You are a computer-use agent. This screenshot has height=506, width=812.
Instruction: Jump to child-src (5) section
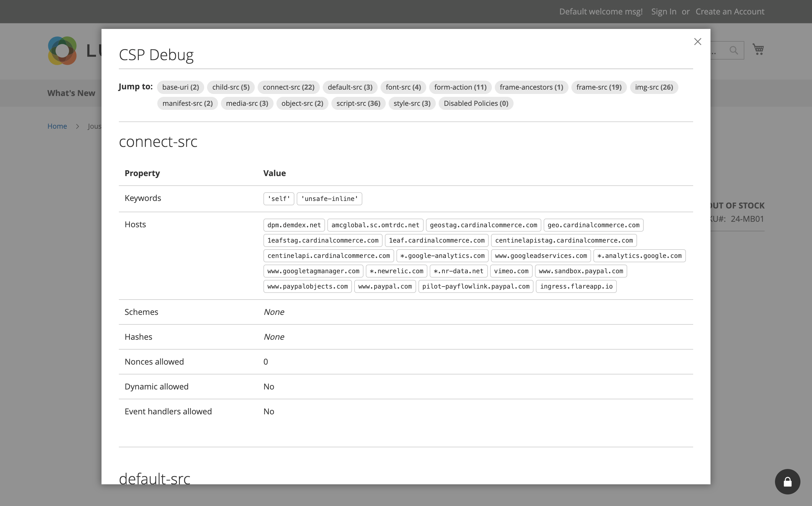(230, 87)
